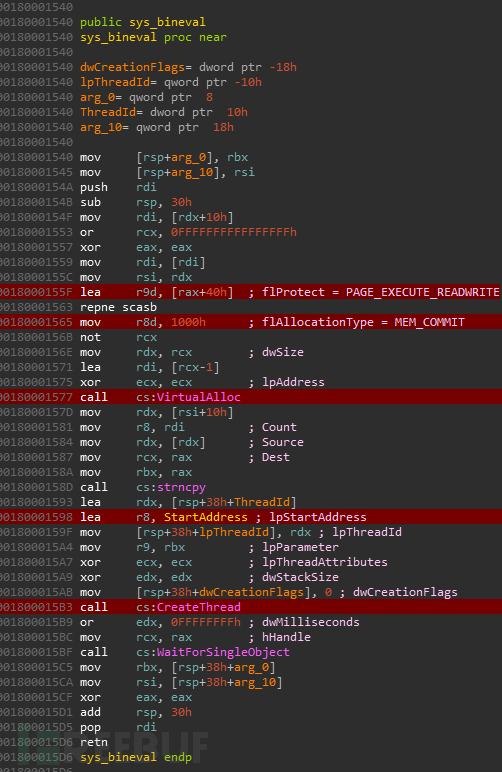The height and width of the screenshot is (772, 502).
Task: Select 'lea rdx, [rsp+38h+ThreadId]' instruction
Action: tap(188, 502)
